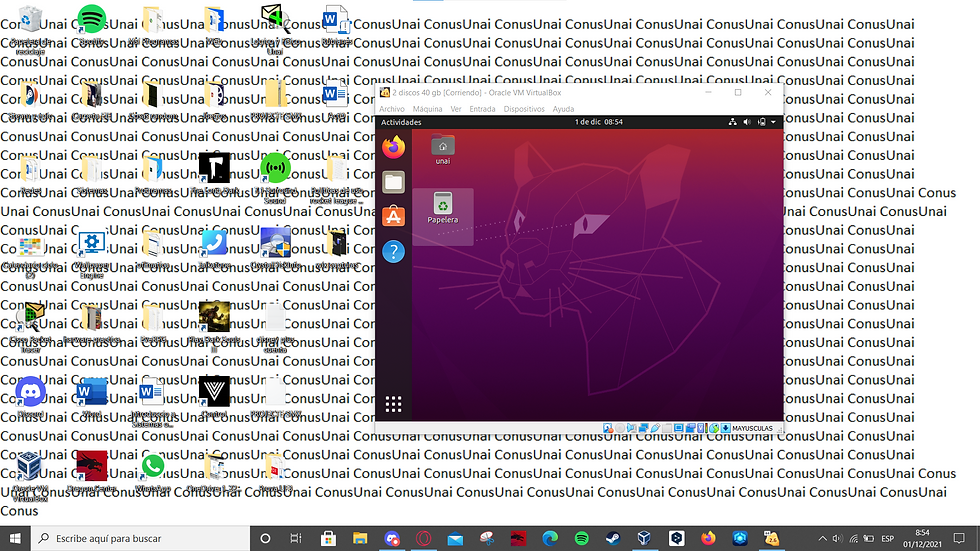
Task: Open Ubuntu Software from the dock
Action: coord(393,216)
